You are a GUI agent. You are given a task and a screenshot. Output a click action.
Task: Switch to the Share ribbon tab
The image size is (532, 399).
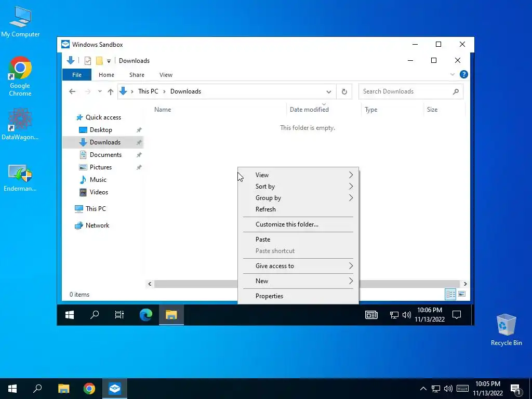pyautogui.click(x=137, y=75)
